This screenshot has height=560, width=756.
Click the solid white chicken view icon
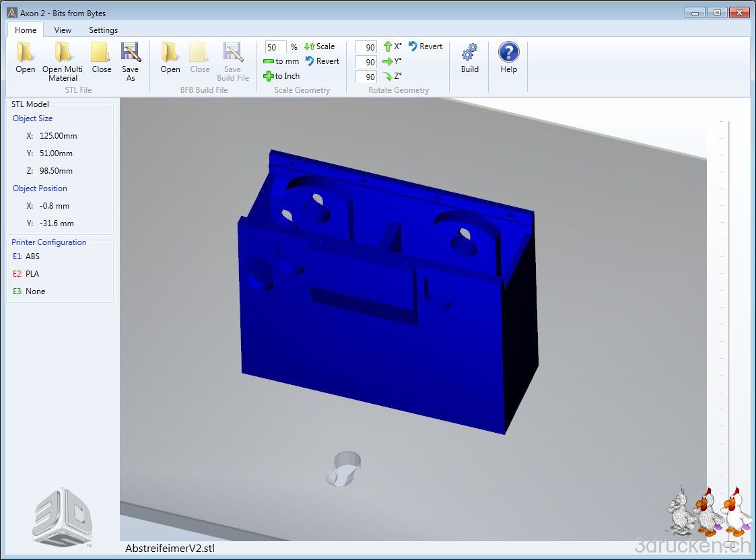(x=736, y=512)
